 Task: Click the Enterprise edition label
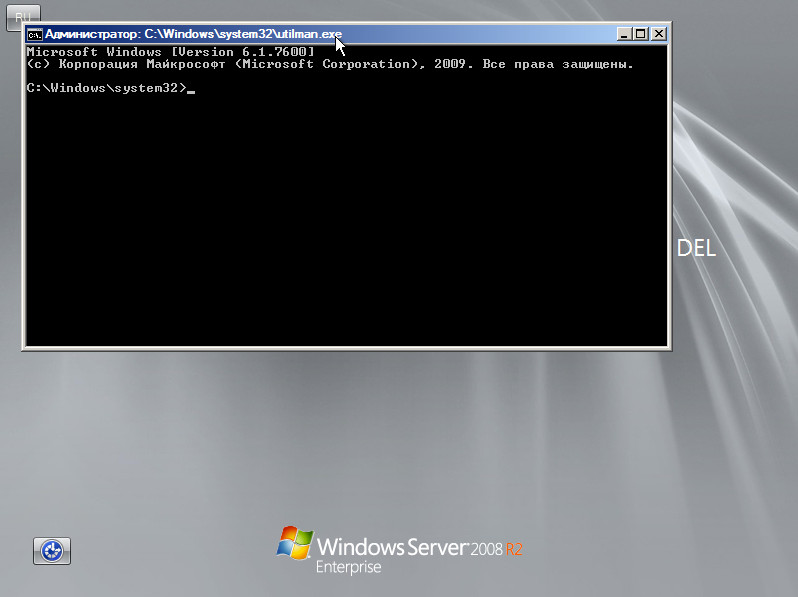tap(348, 568)
